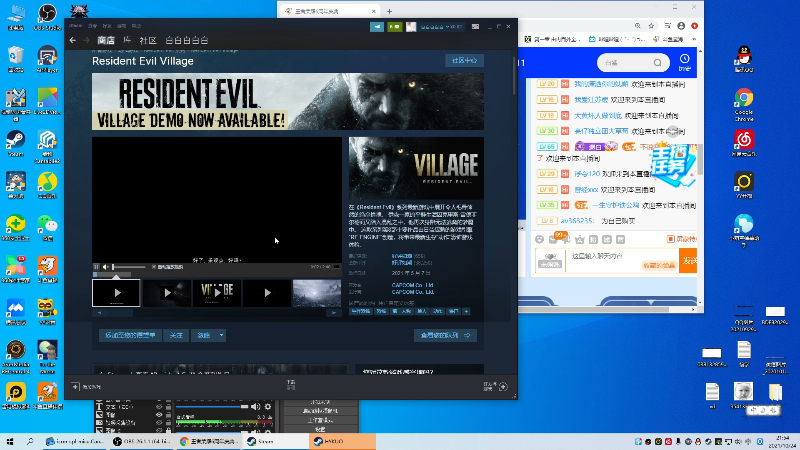The width and height of the screenshot is (800, 450).
Task: Add a game via Steam plus icon
Action: [76, 387]
